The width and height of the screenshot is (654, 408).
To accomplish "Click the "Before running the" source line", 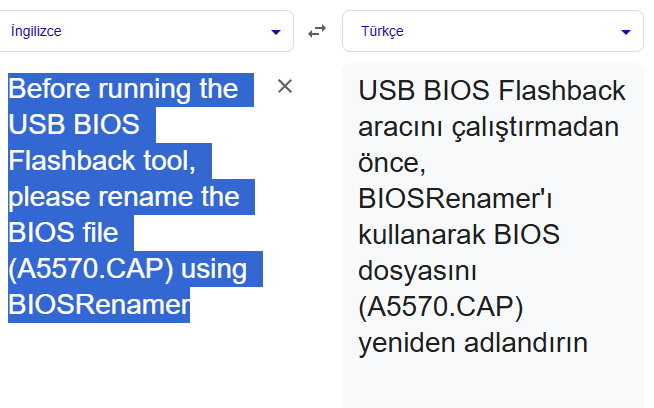I will 123,90.
